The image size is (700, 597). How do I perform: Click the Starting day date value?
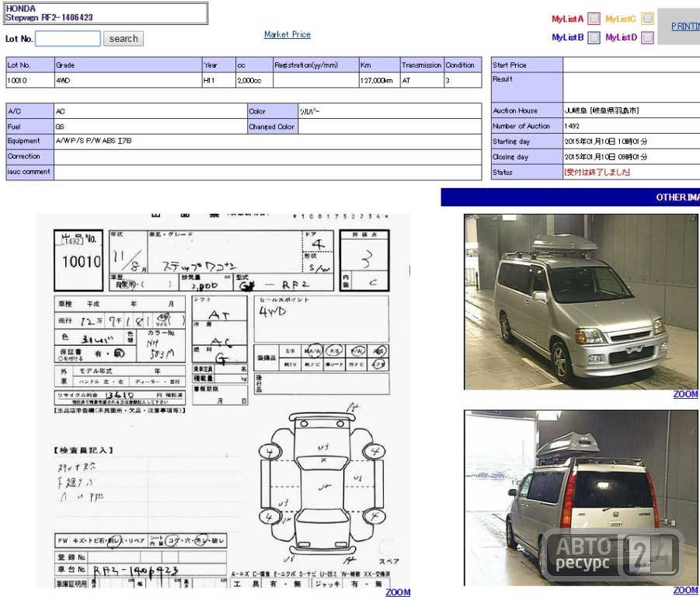(605, 141)
